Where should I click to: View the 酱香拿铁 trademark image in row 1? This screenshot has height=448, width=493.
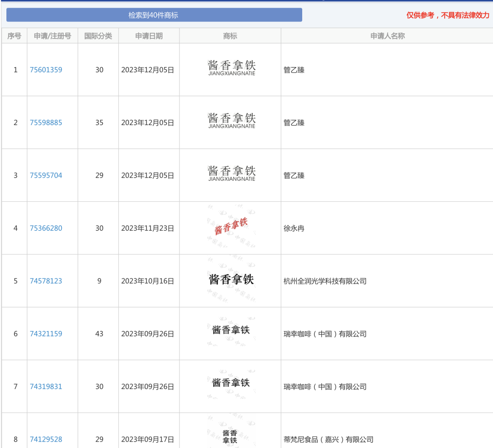[x=230, y=68]
